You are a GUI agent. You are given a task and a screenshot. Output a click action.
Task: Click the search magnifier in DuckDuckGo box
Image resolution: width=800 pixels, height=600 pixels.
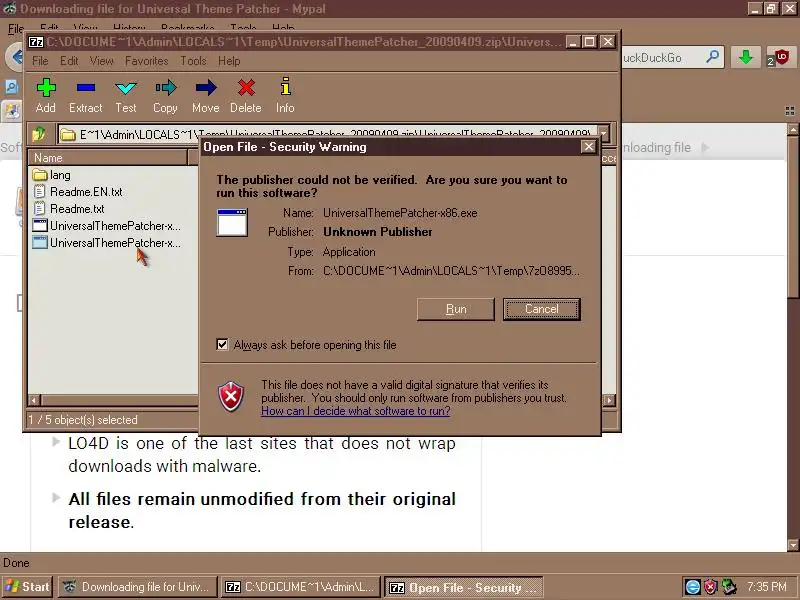click(x=713, y=57)
